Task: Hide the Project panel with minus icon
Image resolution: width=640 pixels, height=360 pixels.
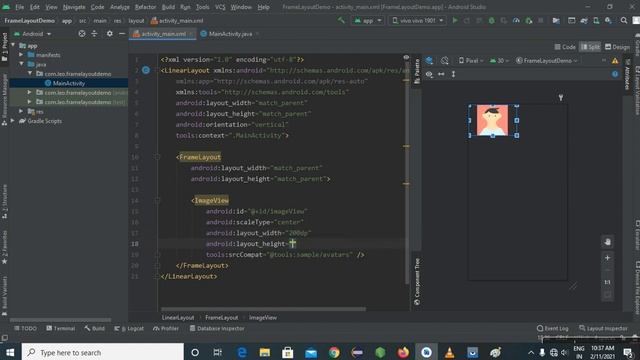Action: point(122,34)
